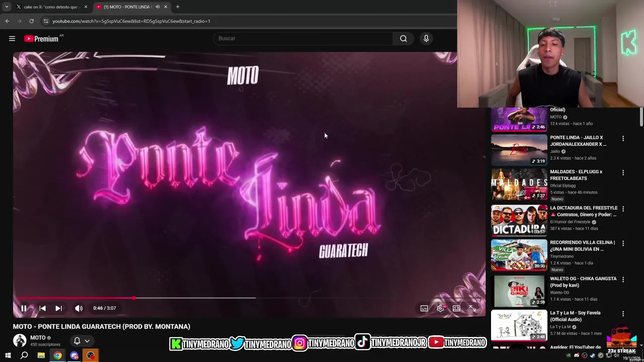Open Discord from the taskbar
The image size is (644, 362).
tap(74, 356)
